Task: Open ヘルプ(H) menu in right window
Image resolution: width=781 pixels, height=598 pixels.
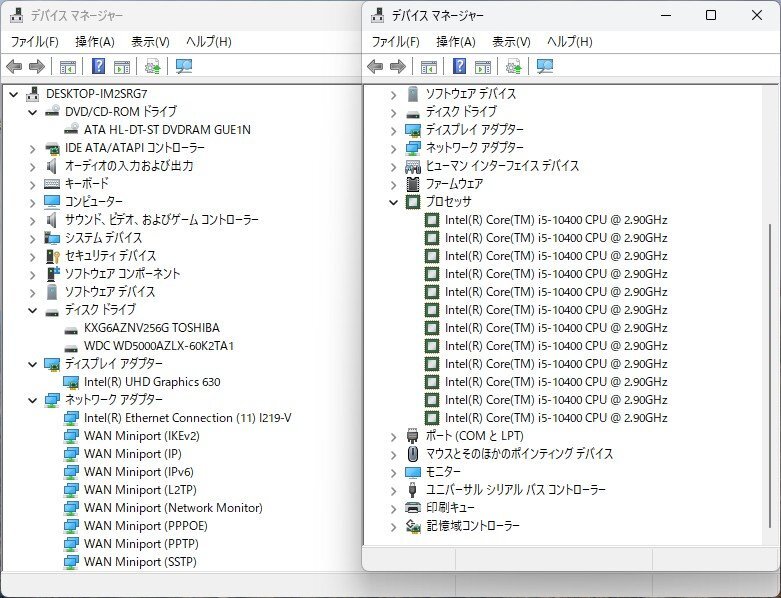Action: tap(570, 41)
